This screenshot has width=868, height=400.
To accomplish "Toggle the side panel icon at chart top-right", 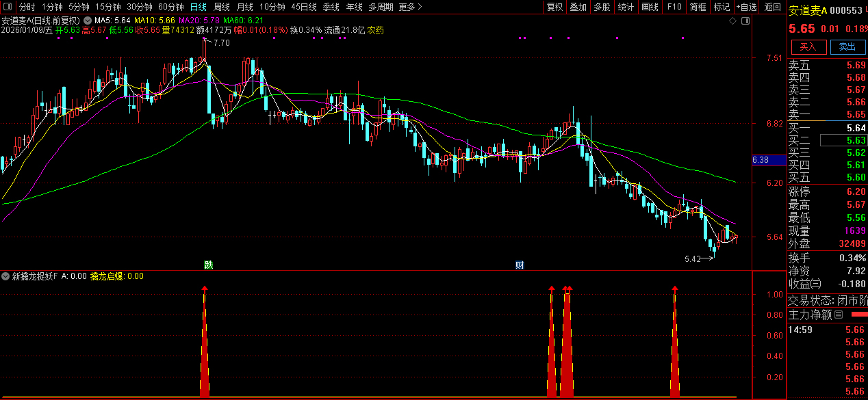I will 745,21.
